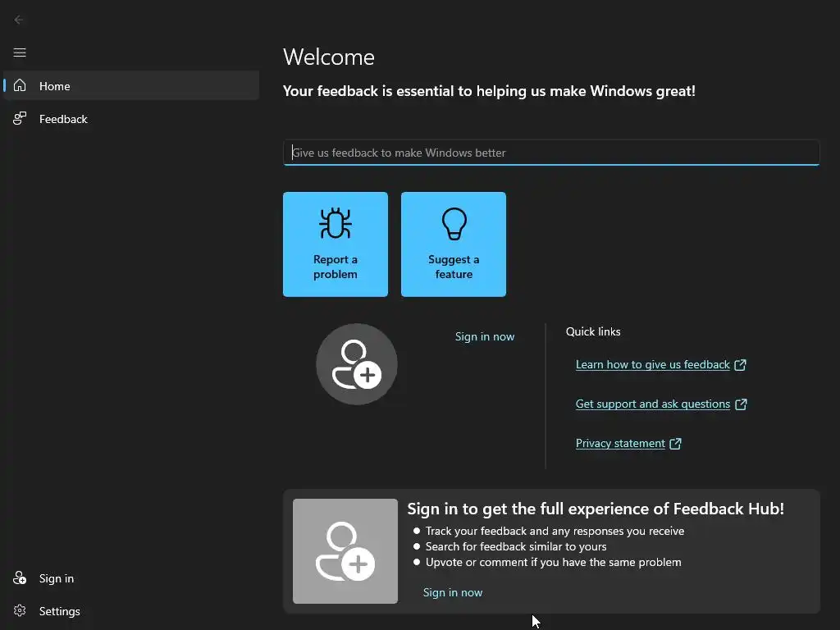Open Get support and ask questions link

pyautogui.click(x=661, y=404)
